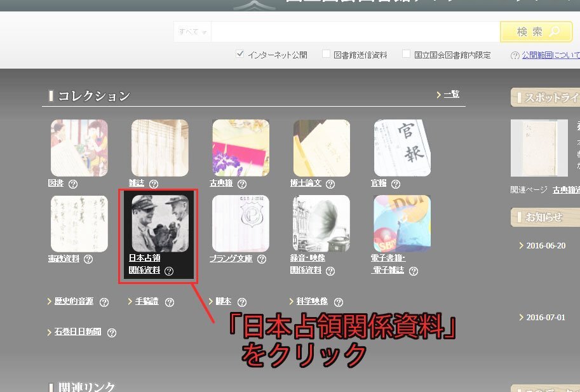Viewport: 580px width, 392px height.
Task: Uncheck the インターネット公開 checkbox
Action: point(239,54)
